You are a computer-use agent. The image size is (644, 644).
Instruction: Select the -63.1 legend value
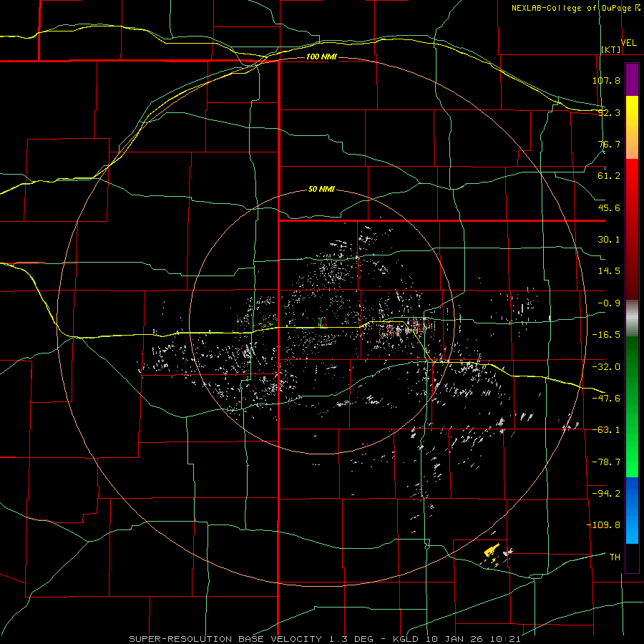pos(606,430)
